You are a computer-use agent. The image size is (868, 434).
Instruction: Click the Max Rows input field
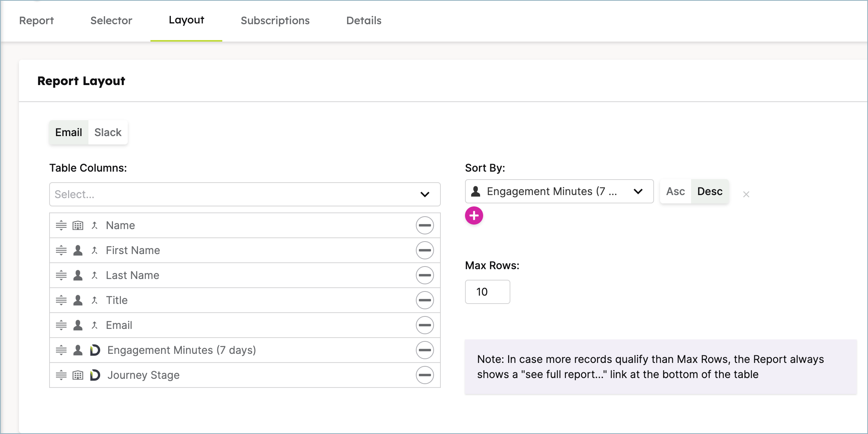487,292
